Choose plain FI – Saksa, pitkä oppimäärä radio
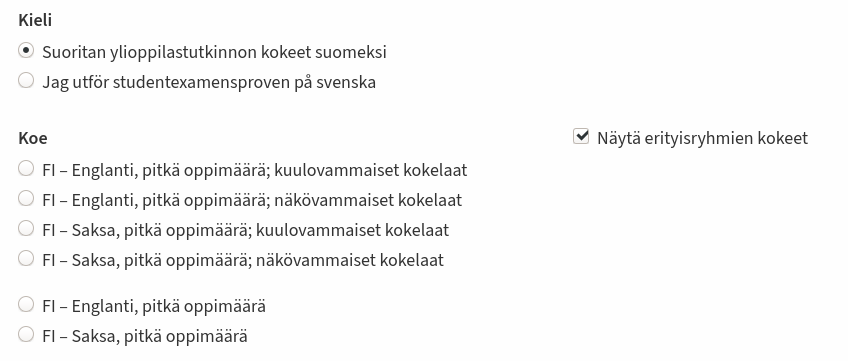Screen dimensions: 848x361 [x=26, y=335]
